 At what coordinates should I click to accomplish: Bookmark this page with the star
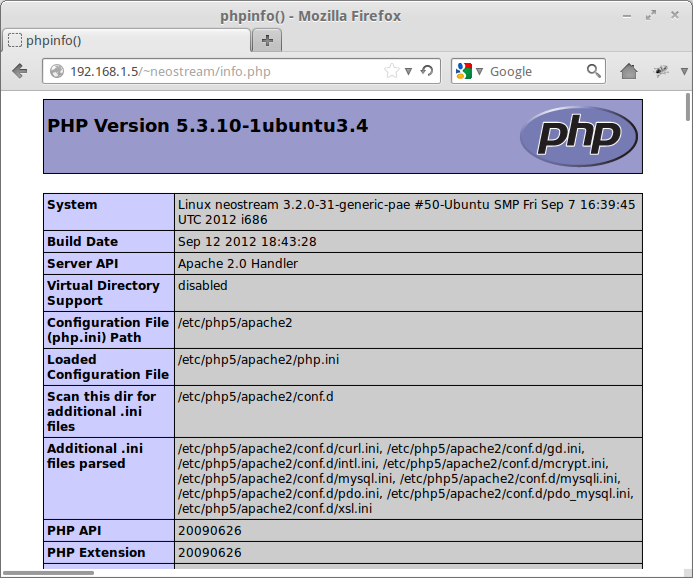click(x=391, y=71)
